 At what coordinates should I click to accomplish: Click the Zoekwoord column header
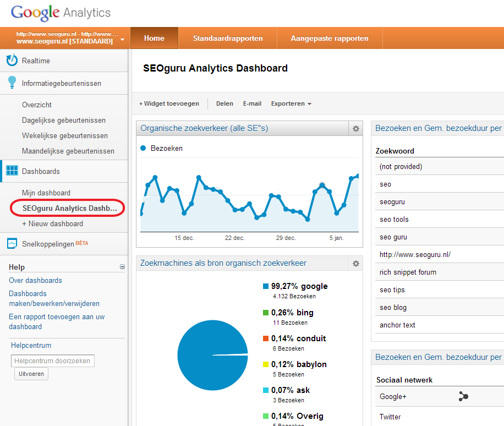click(x=395, y=151)
